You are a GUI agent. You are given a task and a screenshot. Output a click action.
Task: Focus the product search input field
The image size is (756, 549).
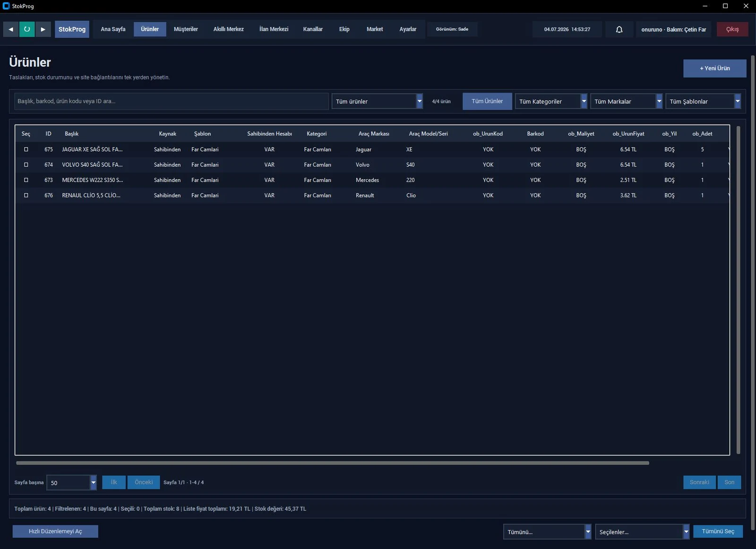coord(172,101)
